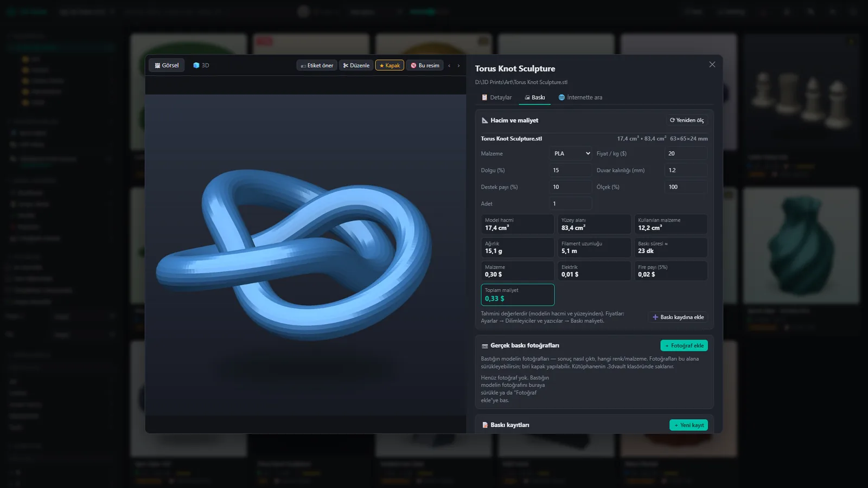Edit the Ölçek (%) field
Screen dimensions: 868x488
pos(686,187)
